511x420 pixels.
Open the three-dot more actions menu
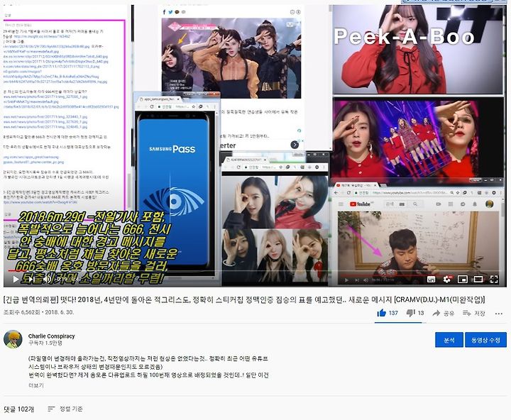point(499,314)
